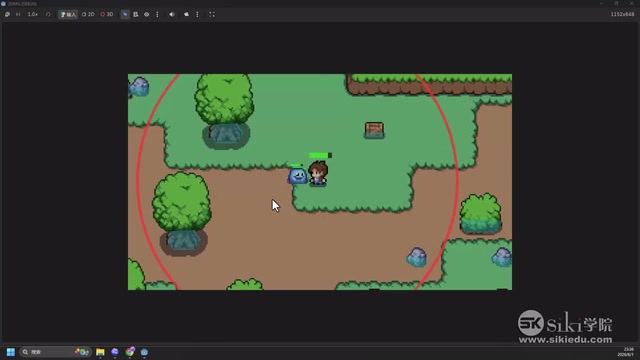
Task: Click the blue slime enemy
Action: click(297, 176)
